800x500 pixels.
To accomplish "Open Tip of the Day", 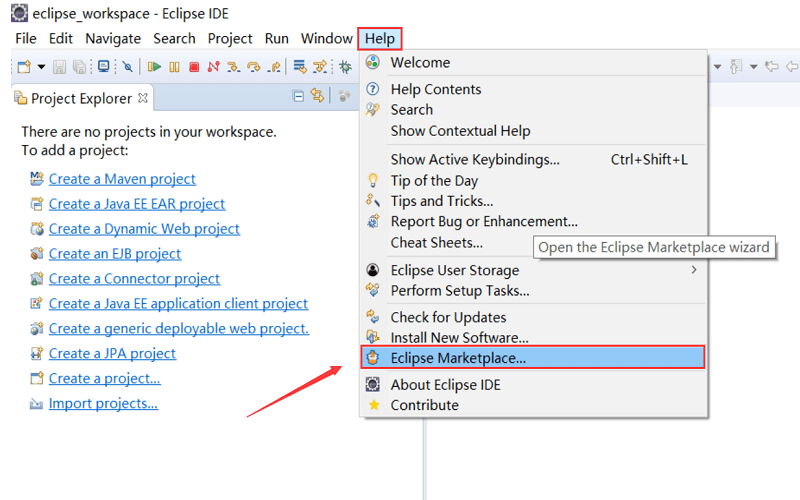I will pos(533,181).
